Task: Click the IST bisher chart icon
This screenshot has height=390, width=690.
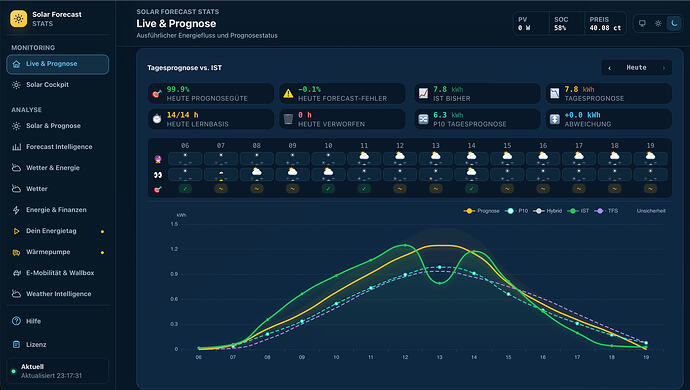Action: (423, 93)
